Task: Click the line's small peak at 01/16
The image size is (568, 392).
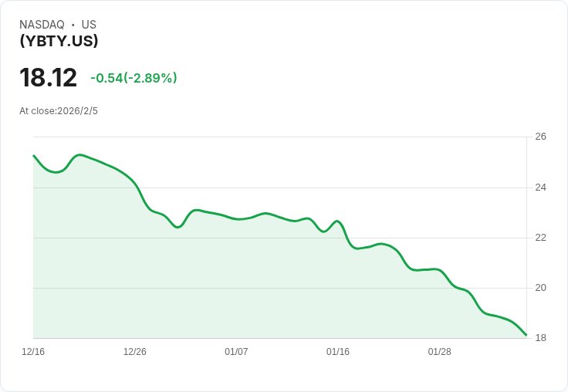Action: [x=337, y=221]
